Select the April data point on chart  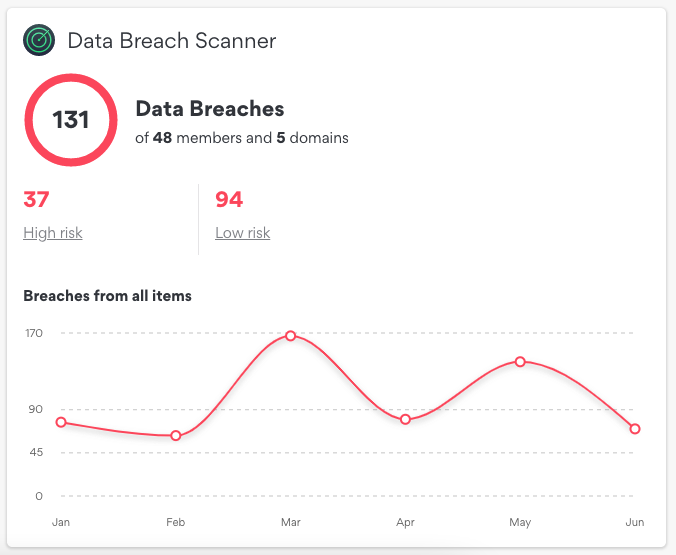click(x=405, y=419)
